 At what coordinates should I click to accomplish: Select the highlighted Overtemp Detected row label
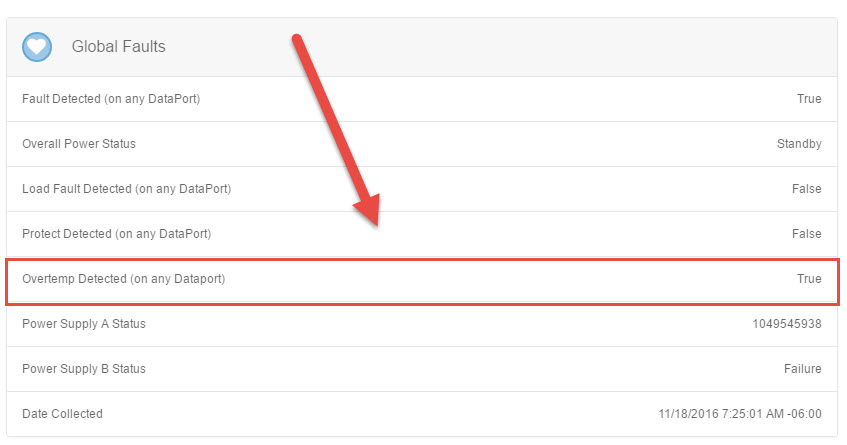tap(124, 279)
